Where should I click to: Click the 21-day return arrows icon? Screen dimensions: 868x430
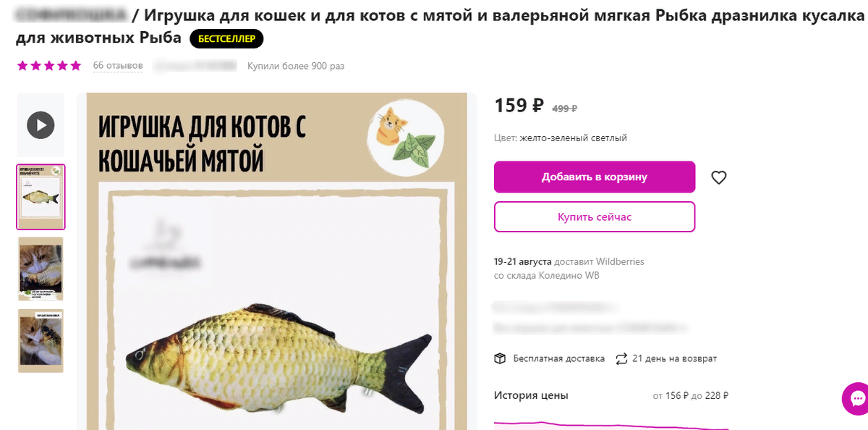pyautogui.click(x=621, y=358)
